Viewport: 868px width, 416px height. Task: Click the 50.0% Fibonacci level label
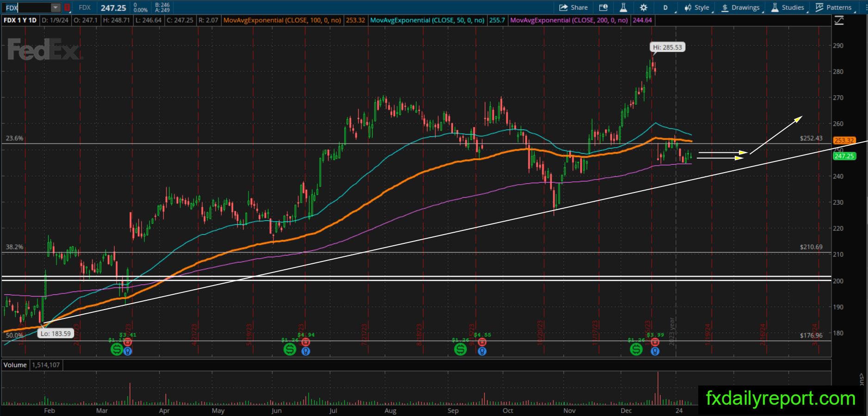click(x=14, y=335)
